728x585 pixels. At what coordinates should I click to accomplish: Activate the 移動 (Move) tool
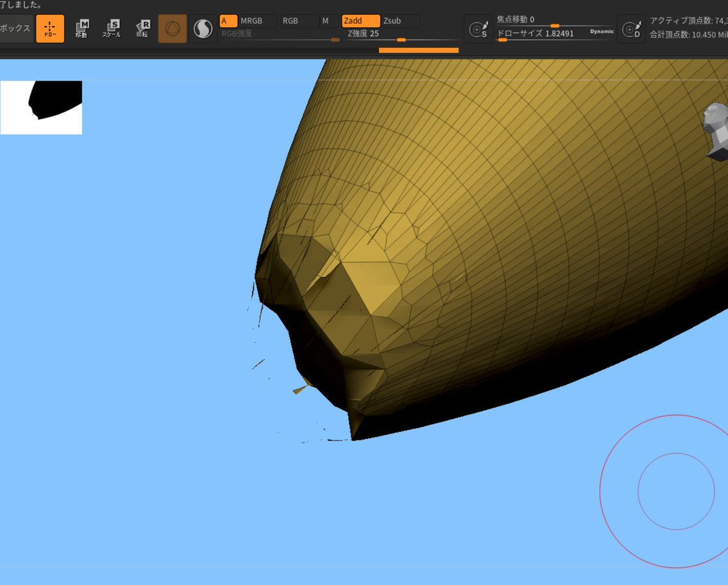[81, 28]
